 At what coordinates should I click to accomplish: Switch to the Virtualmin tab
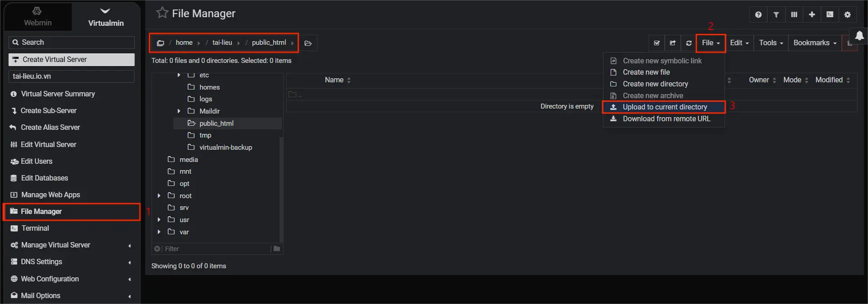coord(106,17)
